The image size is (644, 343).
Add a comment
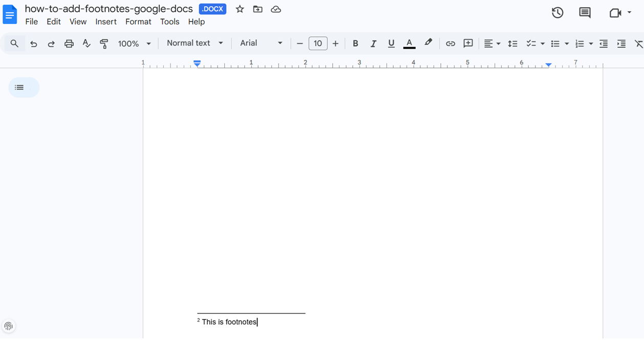click(x=468, y=44)
